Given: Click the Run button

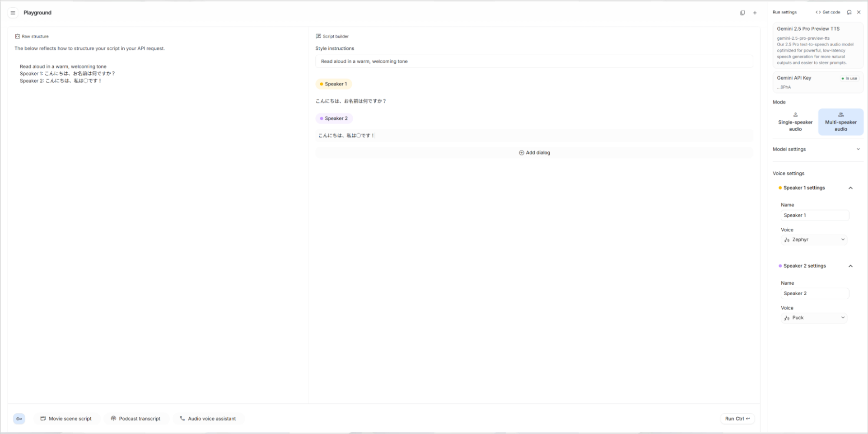Looking at the screenshot, I should [737, 419].
